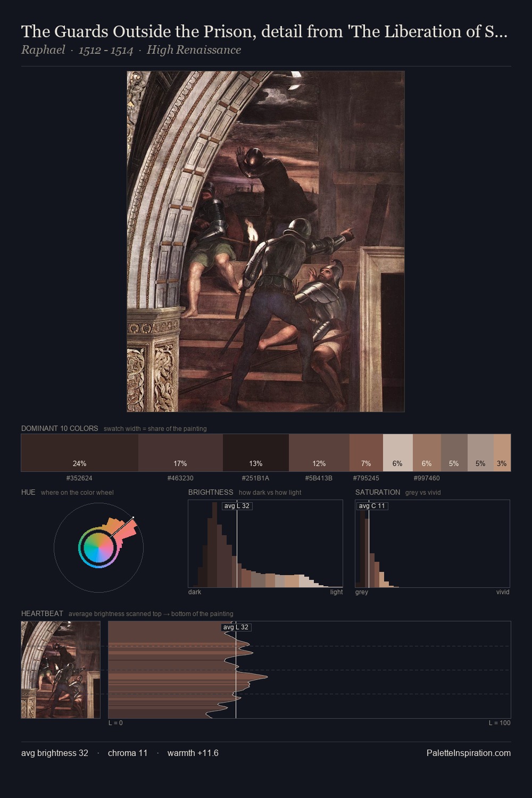The image size is (532, 798).
Task: Select the first 6% light beige swatch
Action: 398,453
